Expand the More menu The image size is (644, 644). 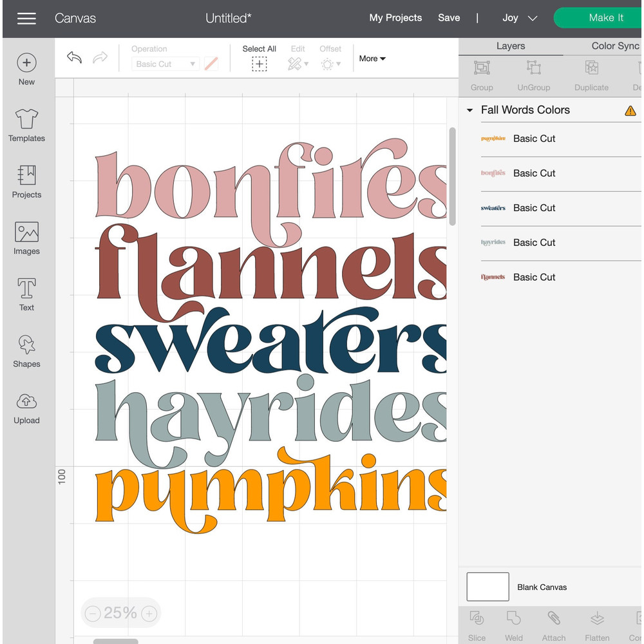pyautogui.click(x=372, y=59)
